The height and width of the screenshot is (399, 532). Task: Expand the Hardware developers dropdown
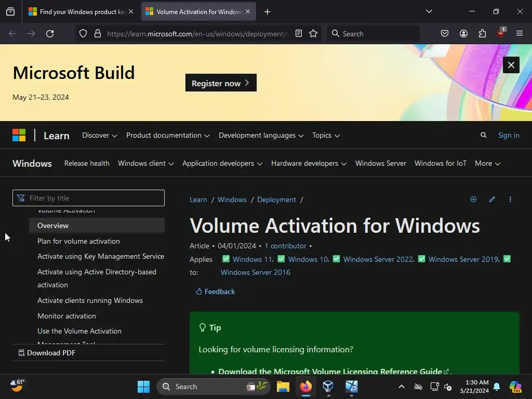click(309, 163)
